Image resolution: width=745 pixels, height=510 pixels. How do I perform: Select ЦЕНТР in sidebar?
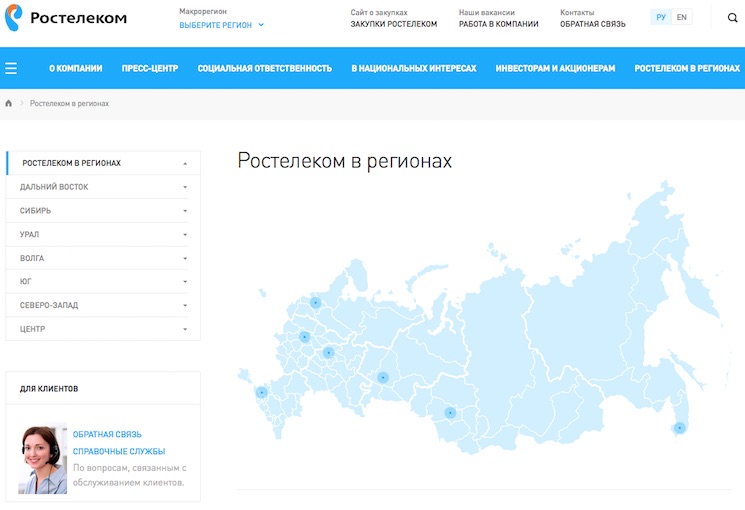click(x=32, y=329)
